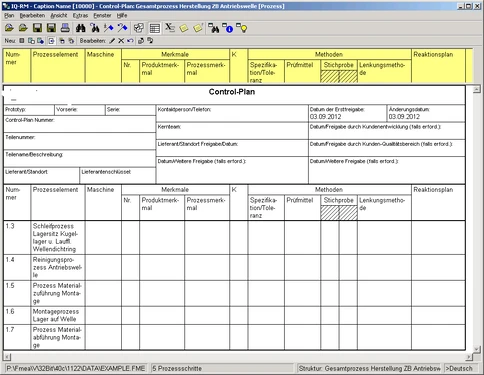Click the printer icon
This screenshot has width=484, height=375.
point(65,28)
